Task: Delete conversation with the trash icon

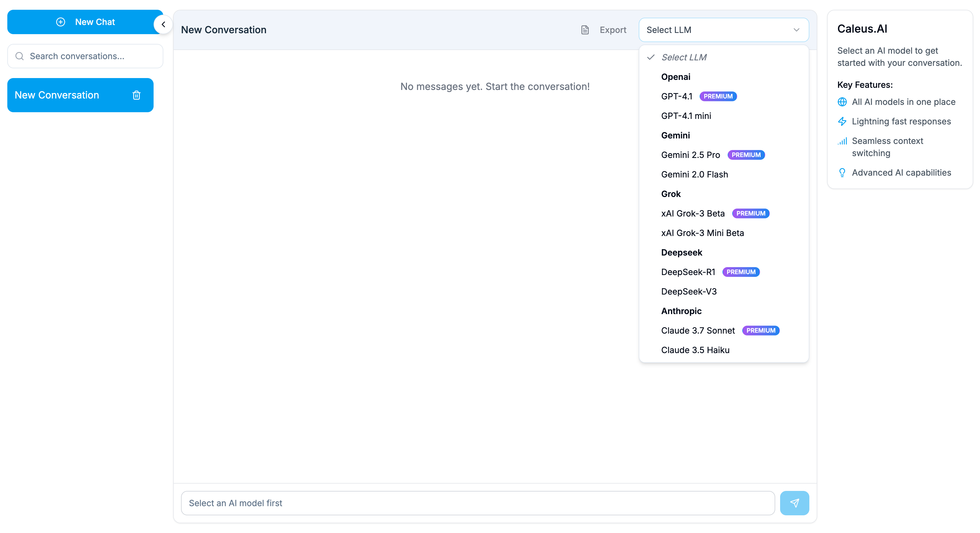Action: [x=137, y=95]
